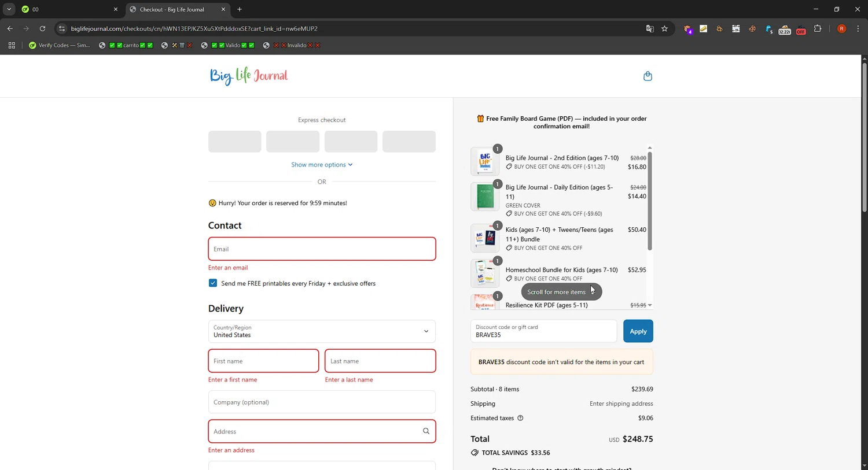
Task: Focus the Last name field
Action: [380, 361]
